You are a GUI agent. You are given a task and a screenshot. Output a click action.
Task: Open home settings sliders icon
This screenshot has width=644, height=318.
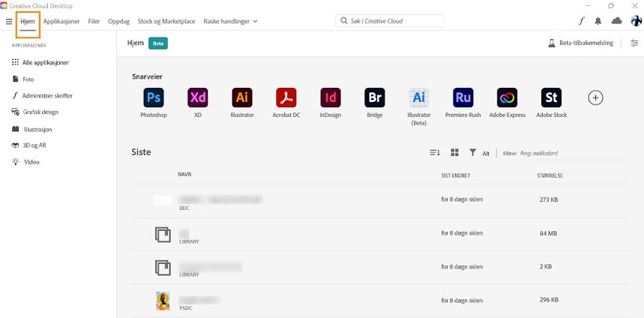(x=634, y=43)
